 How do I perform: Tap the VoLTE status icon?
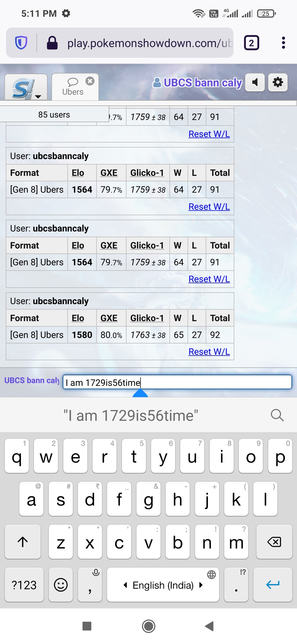pos(214,13)
